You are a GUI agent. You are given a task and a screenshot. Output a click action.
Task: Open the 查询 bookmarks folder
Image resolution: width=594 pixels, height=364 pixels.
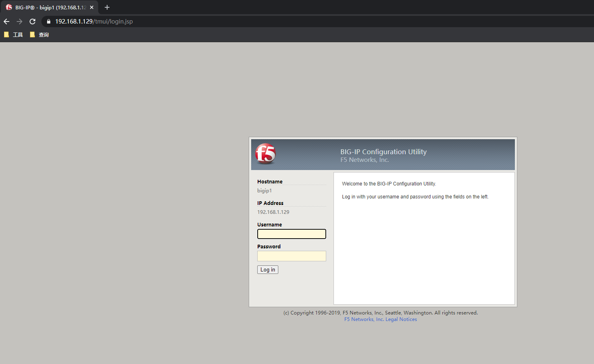pos(39,35)
